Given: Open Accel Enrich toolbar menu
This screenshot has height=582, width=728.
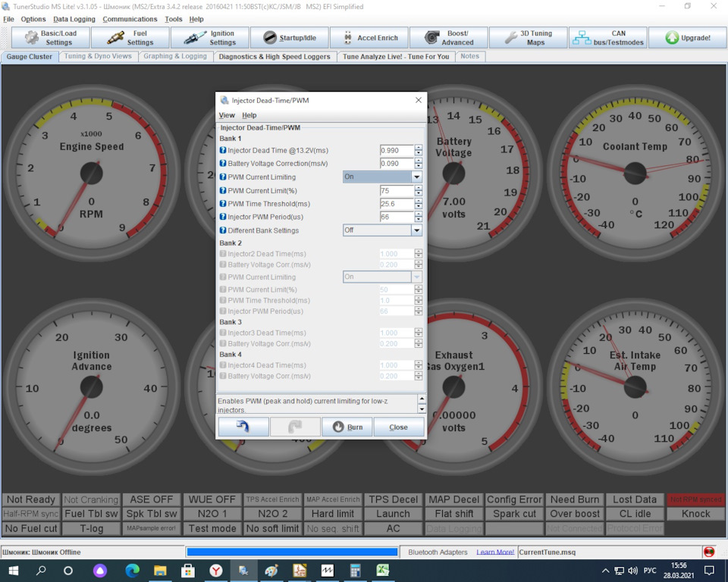Looking at the screenshot, I should point(369,38).
